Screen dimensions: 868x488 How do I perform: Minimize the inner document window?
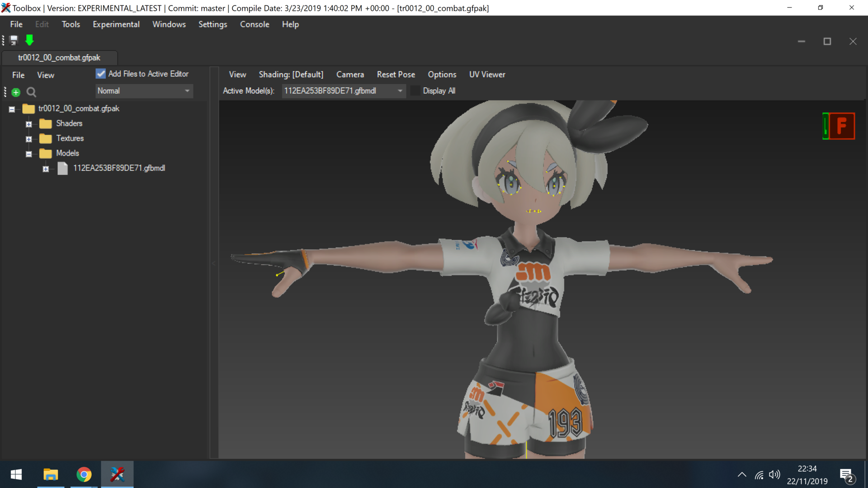[802, 41]
